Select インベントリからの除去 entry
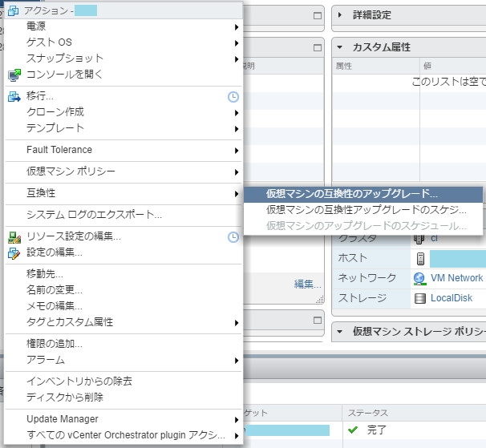Image resolution: width=486 pixels, height=448 pixels. coord(124,381)
